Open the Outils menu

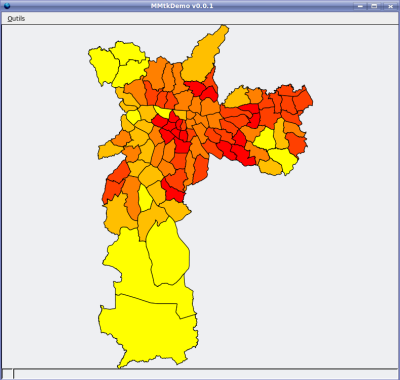coord(16,19)
